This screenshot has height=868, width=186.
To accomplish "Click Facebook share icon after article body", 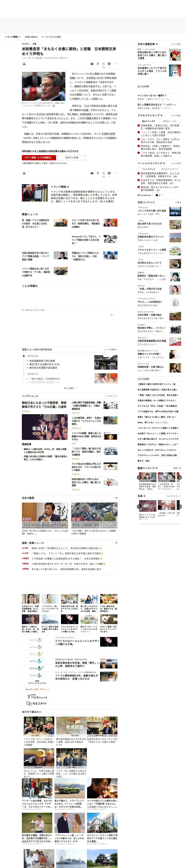I will point(98,173).
